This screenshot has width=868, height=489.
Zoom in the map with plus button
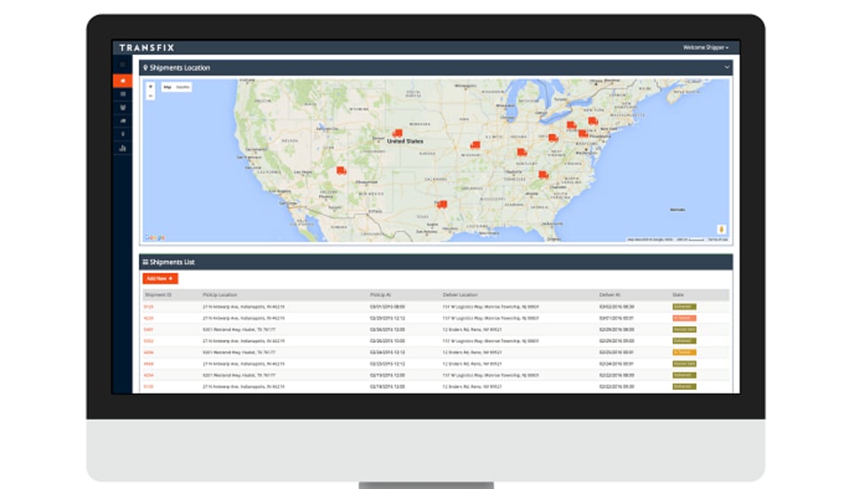pos(151,87)
